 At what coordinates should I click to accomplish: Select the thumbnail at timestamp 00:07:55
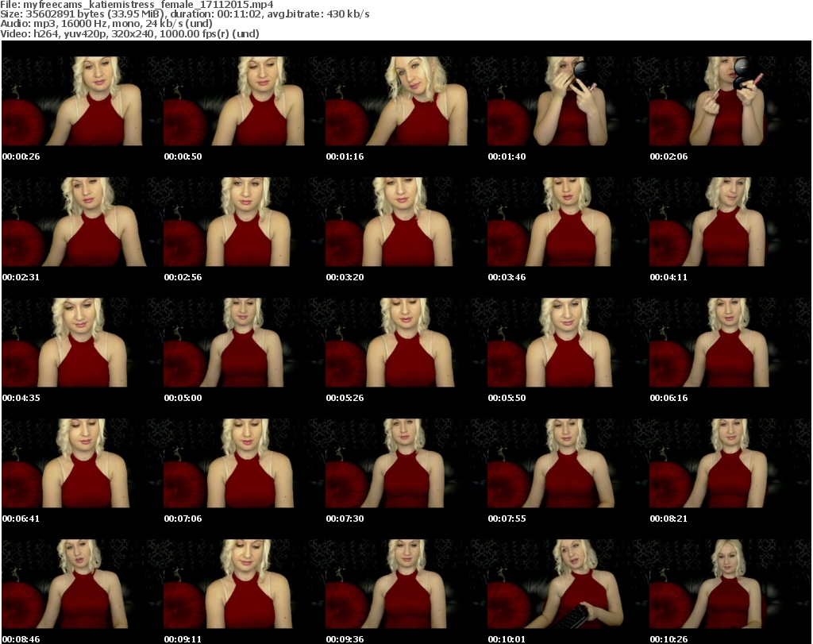coord(568,464)
